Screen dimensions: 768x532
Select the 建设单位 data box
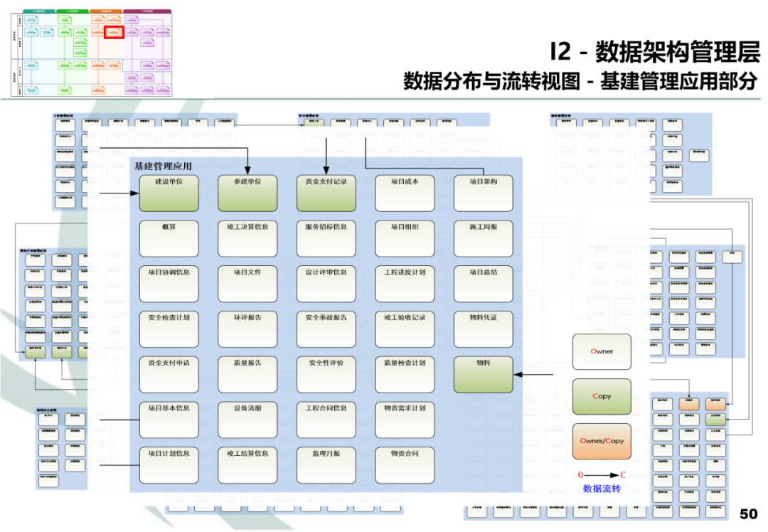coord(169,193)
